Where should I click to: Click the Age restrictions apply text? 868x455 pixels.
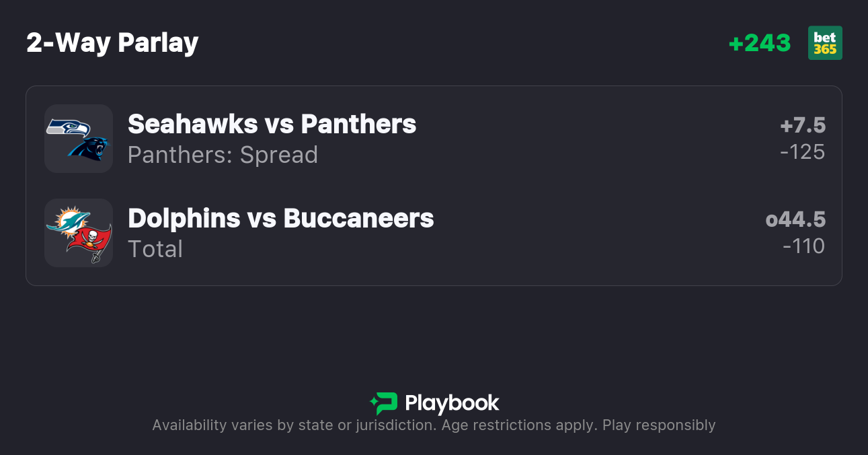pos(518,425)
